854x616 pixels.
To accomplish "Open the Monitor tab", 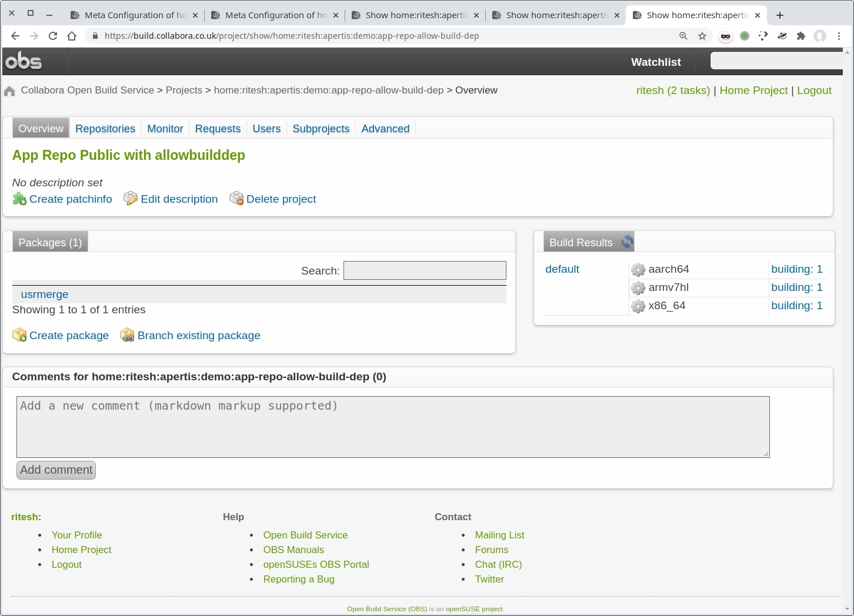I will click(x=165, y=129).
